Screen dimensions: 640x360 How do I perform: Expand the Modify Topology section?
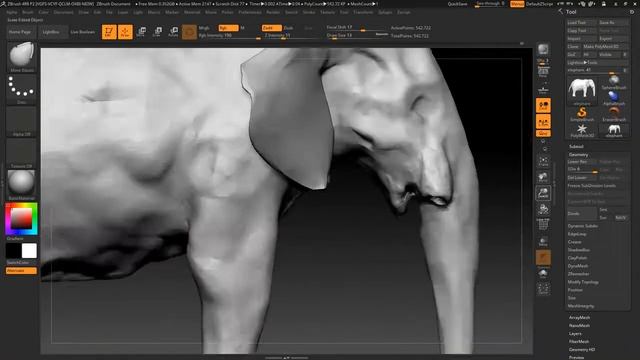[x=583, y=282]
